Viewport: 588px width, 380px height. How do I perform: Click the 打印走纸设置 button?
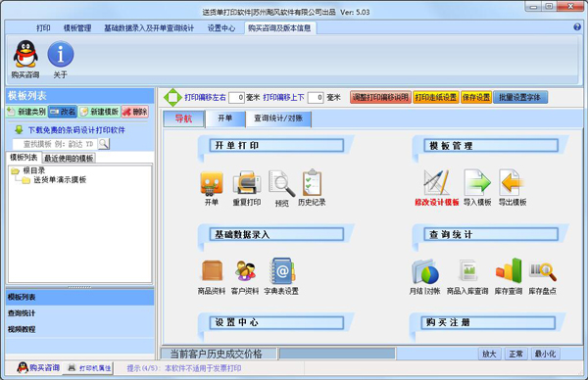click(436, 97)
